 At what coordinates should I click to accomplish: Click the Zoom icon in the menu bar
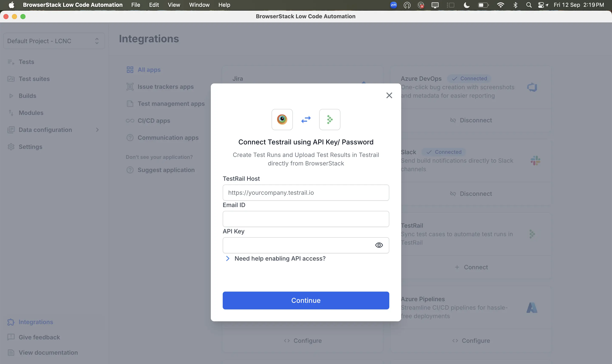(x=393, y=5)
